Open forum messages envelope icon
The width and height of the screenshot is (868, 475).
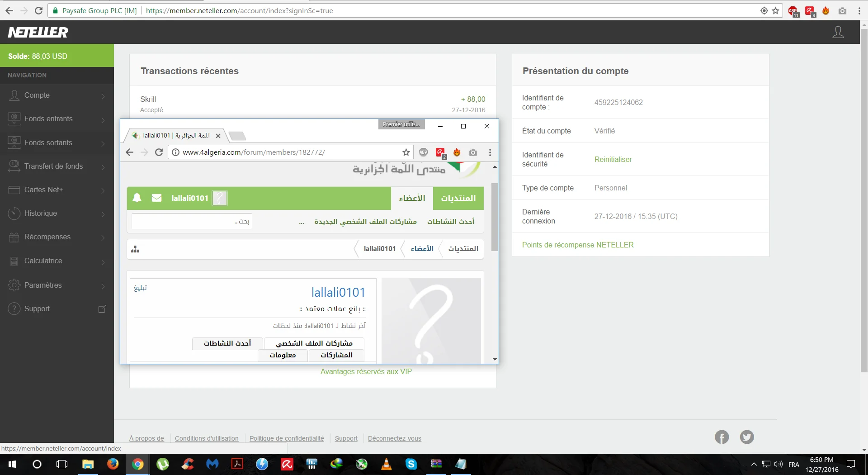pyautogui.click(x=157, y=198)
